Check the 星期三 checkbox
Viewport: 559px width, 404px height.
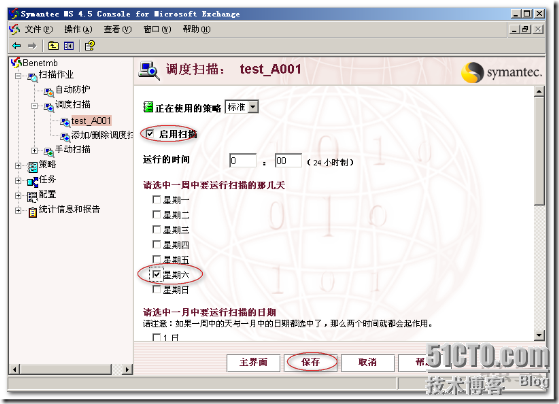156,229
